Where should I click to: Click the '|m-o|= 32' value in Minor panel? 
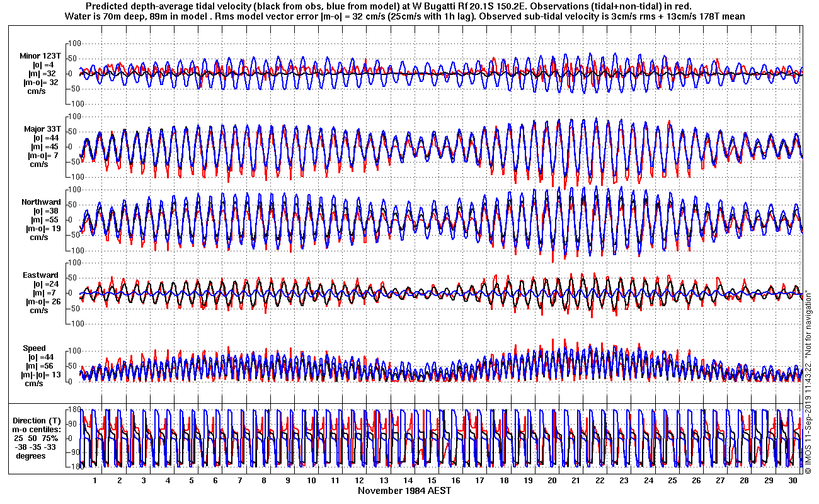[x=40, y=82]
